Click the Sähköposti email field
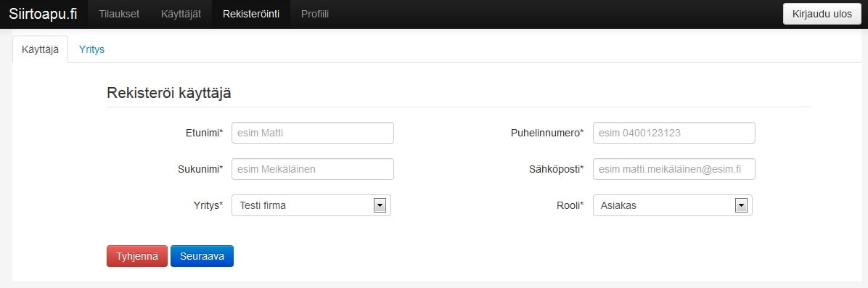Image resolution: width=868 pixels, height=288 pixels. tap(673, 169)
